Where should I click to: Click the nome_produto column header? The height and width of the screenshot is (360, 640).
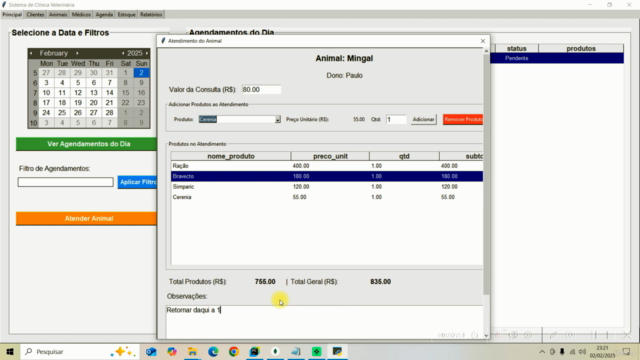(x=231, y=156)
